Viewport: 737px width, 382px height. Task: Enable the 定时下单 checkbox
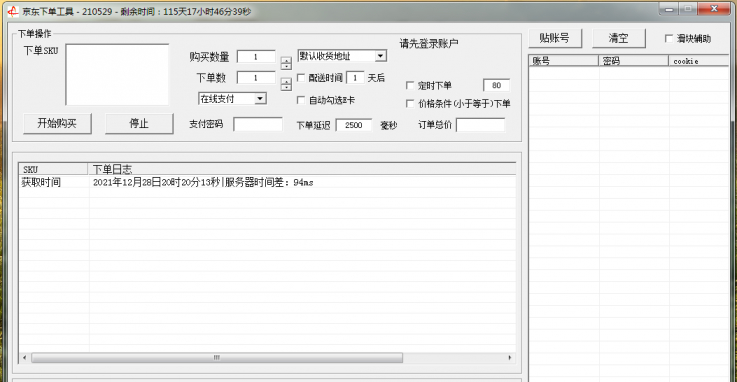click(x=410, y=85)
